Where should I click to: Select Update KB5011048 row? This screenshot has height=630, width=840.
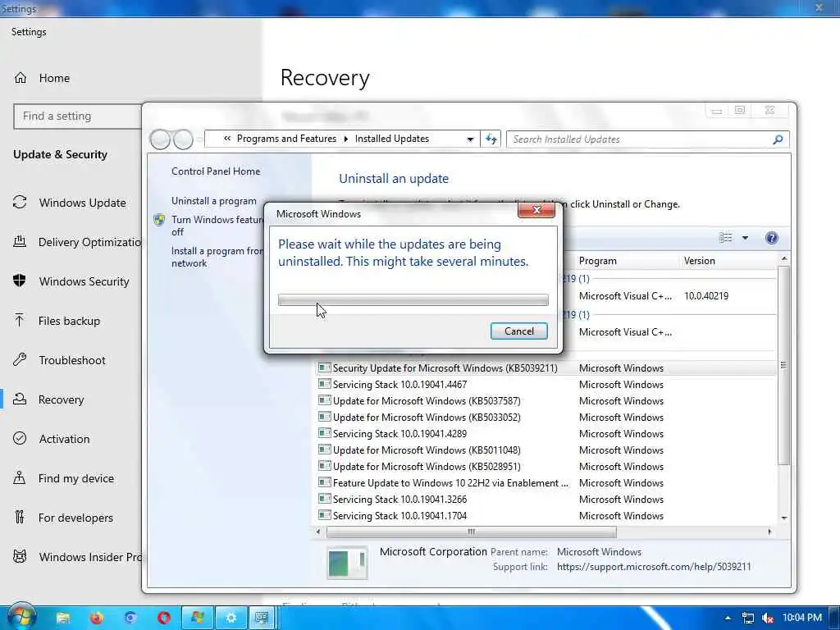click(x=546, y=450)
